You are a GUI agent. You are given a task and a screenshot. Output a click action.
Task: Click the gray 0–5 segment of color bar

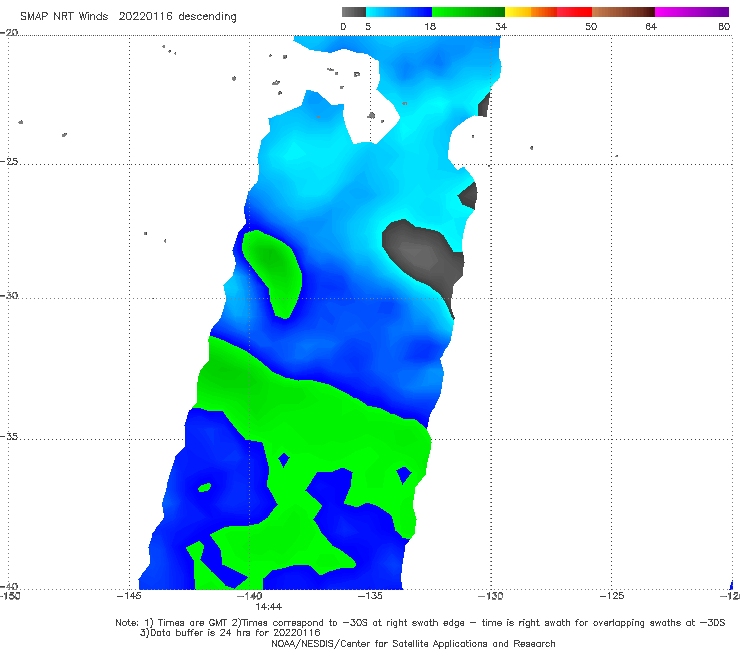point(353,12)
